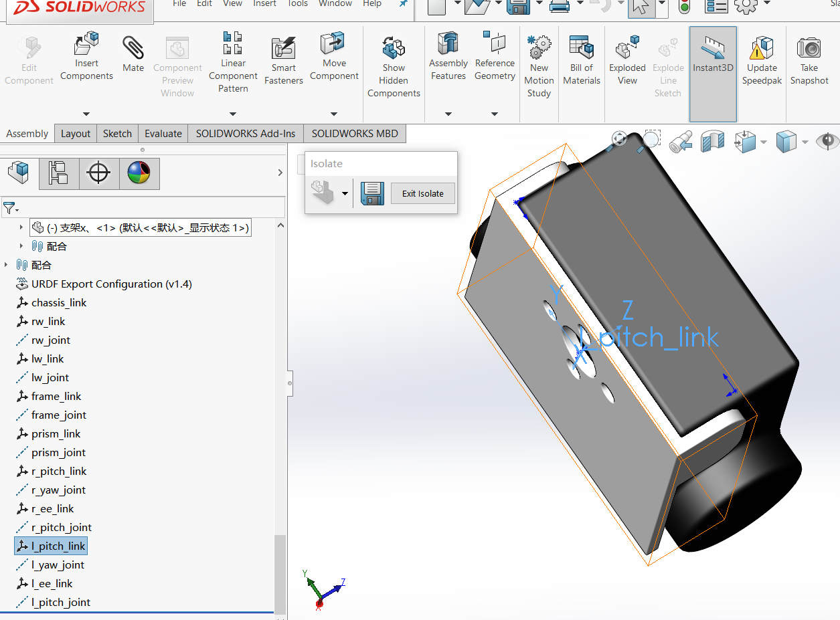Select the Reference Geometry tool
This screenshot has width=840, height=620.
coord(495,57)
